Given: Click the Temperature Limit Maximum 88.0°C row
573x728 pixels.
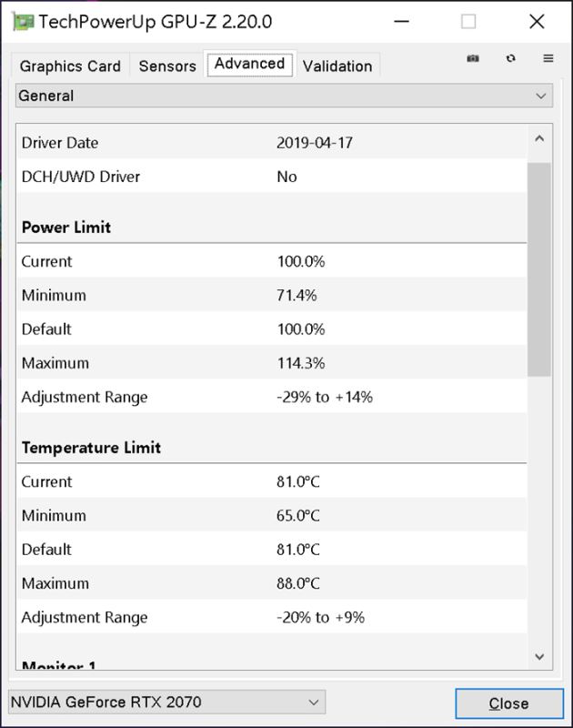Looking at the screenshot, I should point(272,583).
